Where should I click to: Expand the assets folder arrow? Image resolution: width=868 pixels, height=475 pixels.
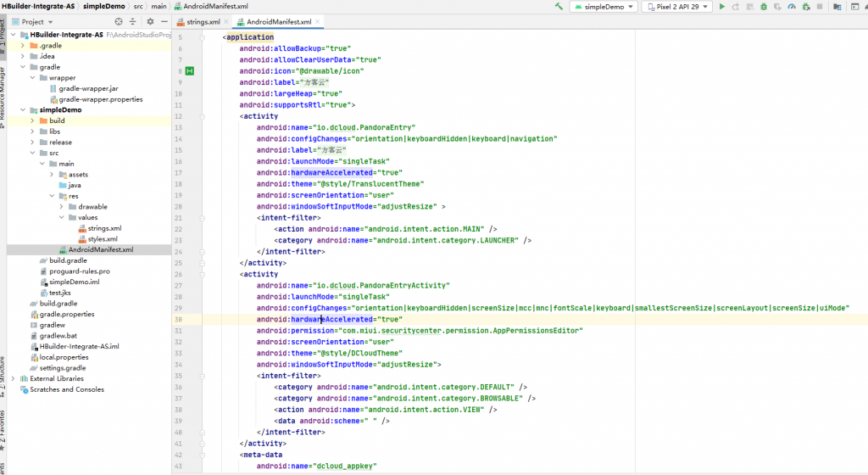(52, 175)
